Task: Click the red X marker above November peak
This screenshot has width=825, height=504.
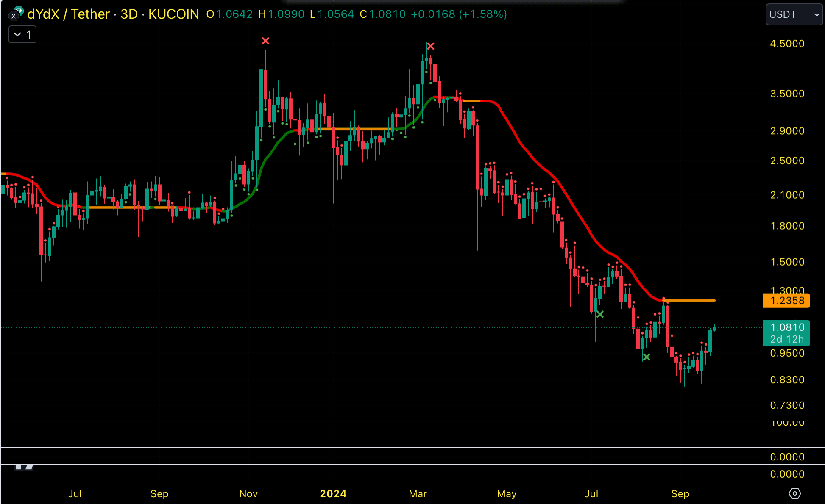Action: click(x=265, y=41)
